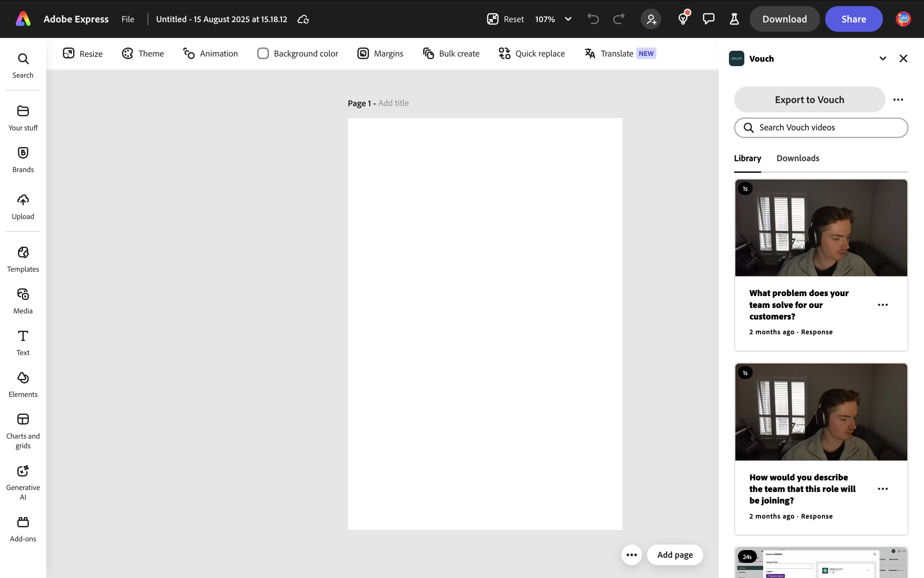The image size is (924, 578).
Task: Open the lightbulb tips icon
Action: click(x=683, y=19)
